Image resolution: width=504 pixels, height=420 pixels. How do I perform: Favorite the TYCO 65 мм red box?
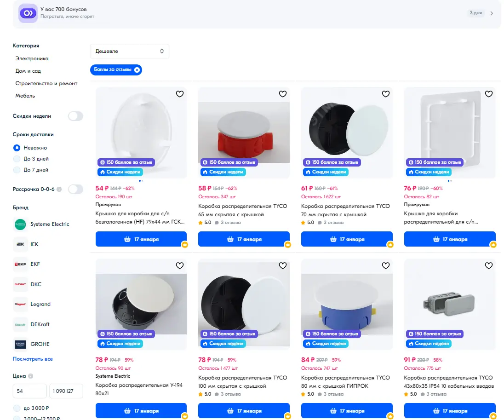(x=282, y=94)
